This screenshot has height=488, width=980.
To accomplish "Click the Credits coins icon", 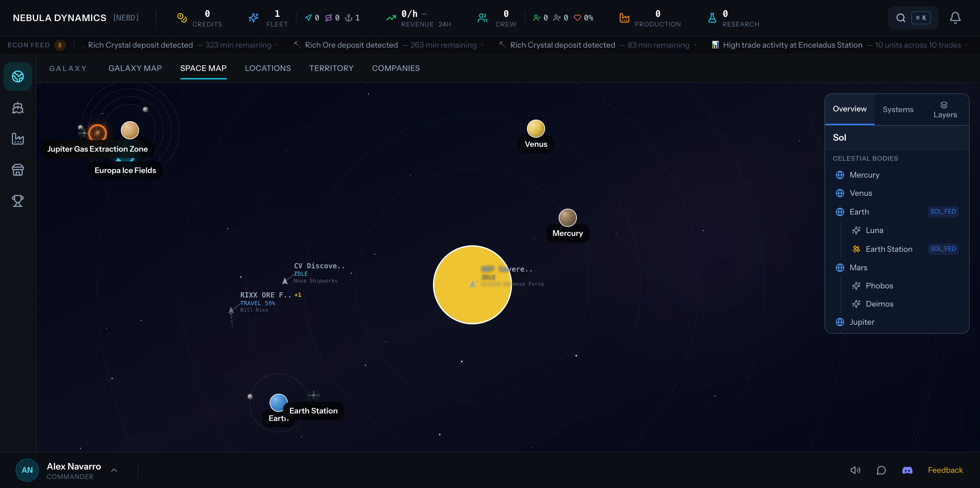I will [x=182, y=18].
